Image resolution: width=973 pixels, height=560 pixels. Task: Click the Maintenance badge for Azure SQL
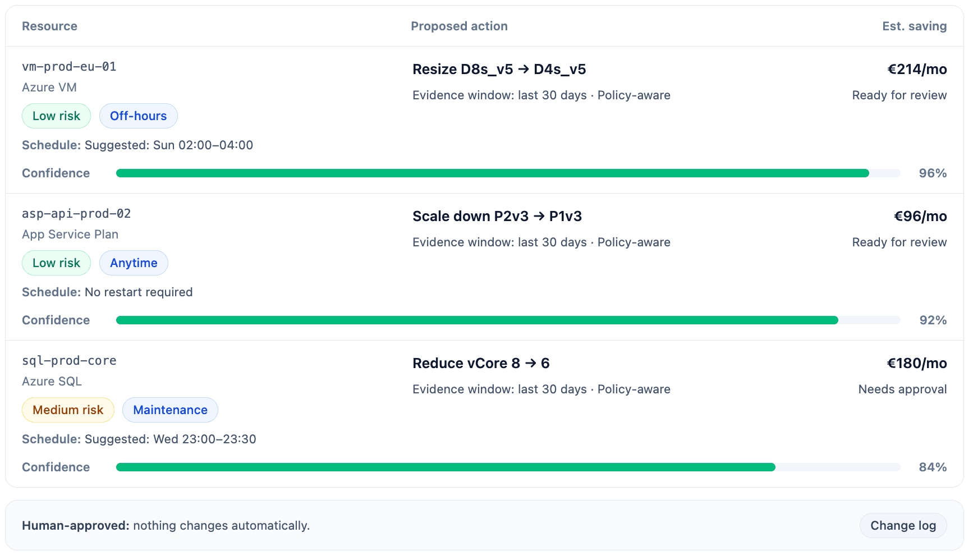pos(170,410)
